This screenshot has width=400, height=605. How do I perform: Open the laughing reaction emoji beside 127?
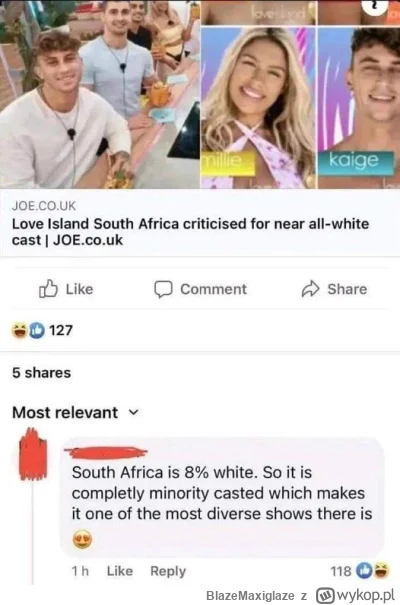click(19, 330)
